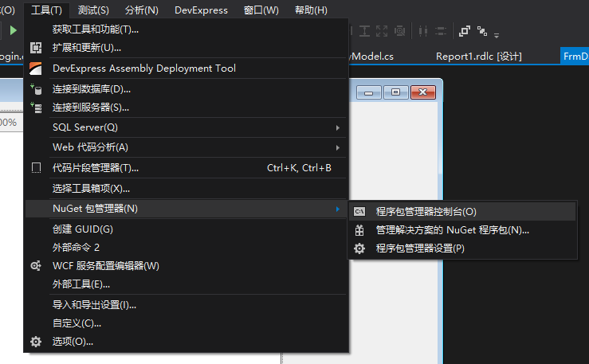Select 连接到数据库(D)... menu entry
The width and height of the screenshot is (589, 364).
[x=186, y=89]
